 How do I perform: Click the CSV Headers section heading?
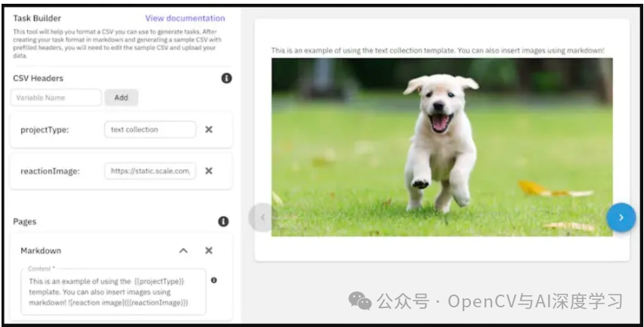pos(39,79)
